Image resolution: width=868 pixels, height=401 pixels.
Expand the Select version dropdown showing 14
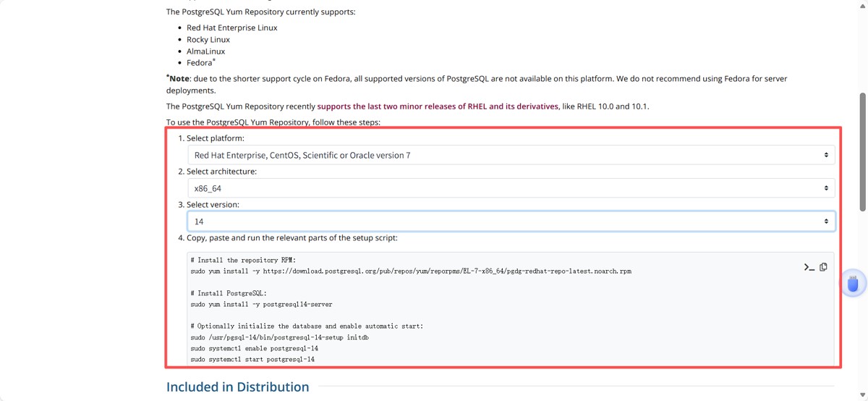click(511, 221)
